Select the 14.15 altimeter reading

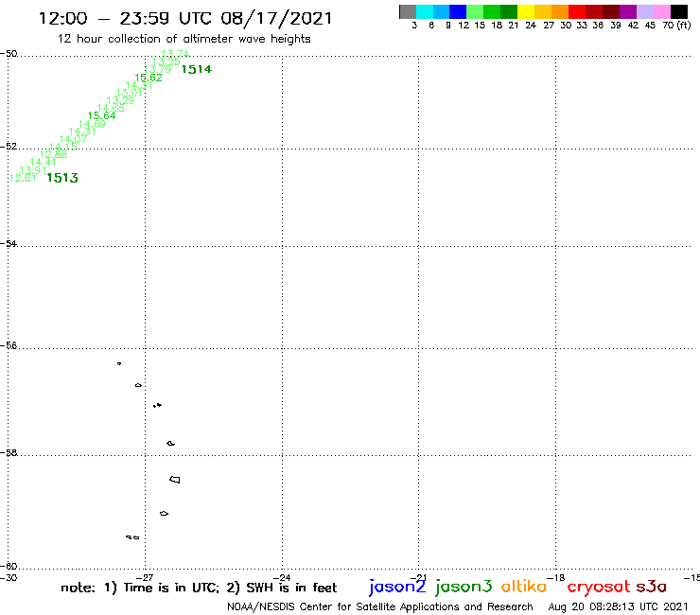[63, 147]
